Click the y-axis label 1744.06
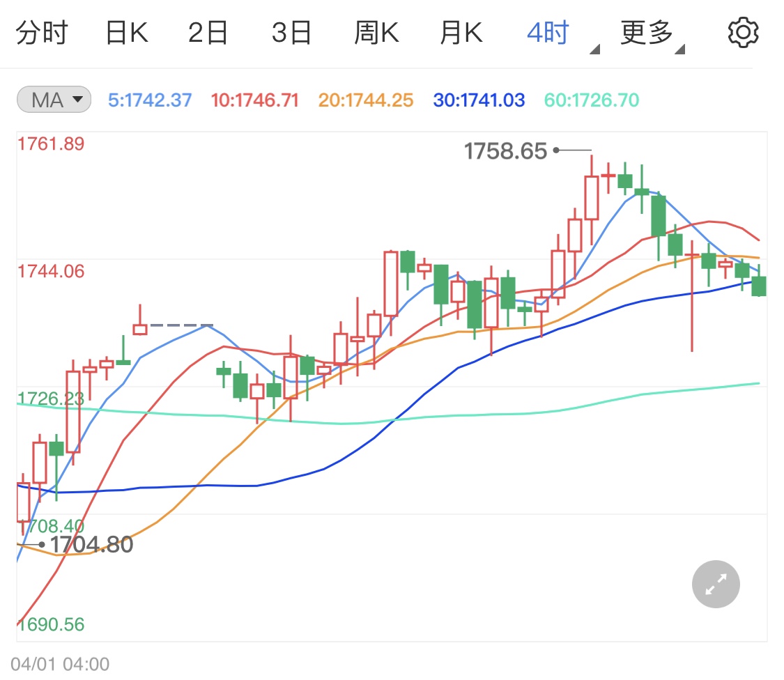Screen dimensions: 784x680 pos(51,272)
